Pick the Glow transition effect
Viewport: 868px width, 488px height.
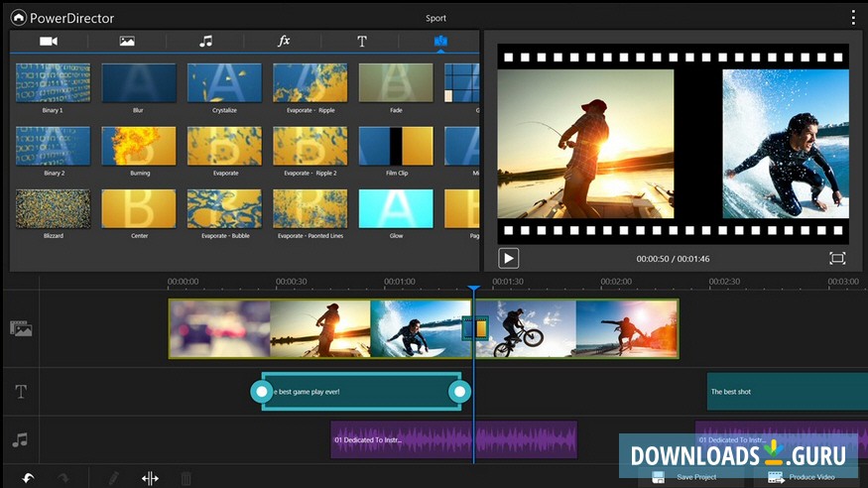pyautogui.click(x=395, y=209)
